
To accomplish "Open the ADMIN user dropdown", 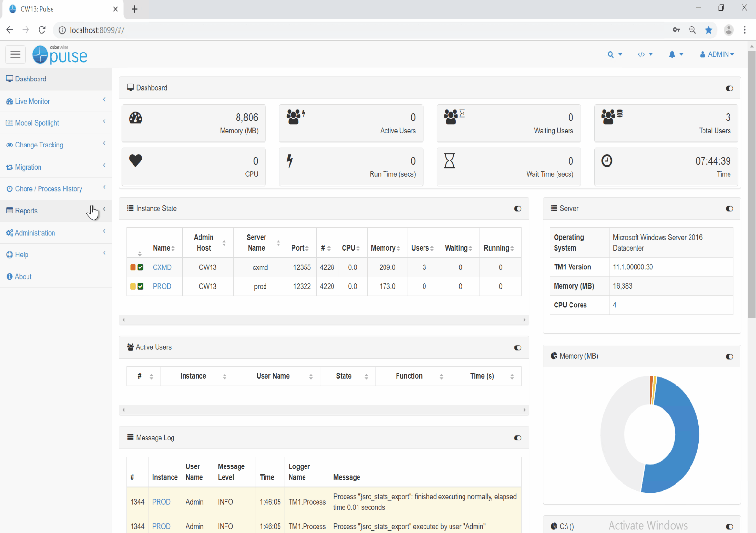I will pos(716,54).
